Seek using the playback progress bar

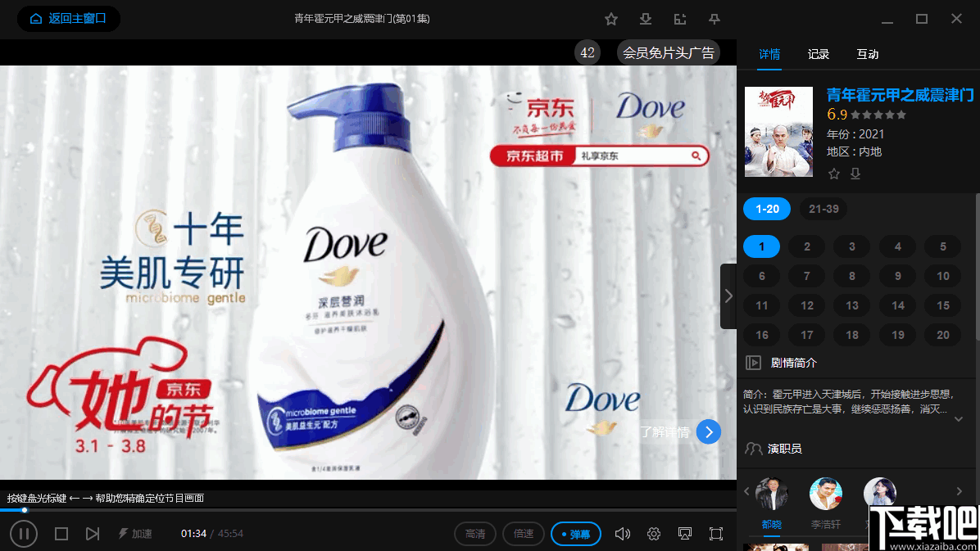[368, 510]
